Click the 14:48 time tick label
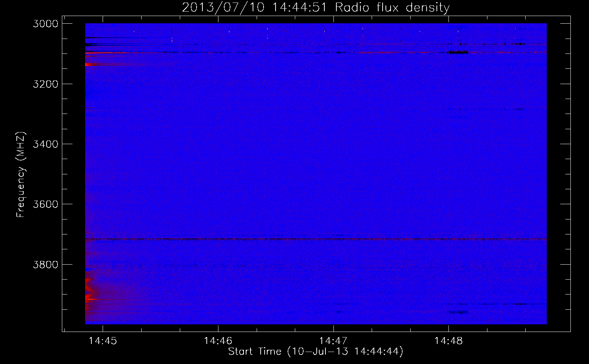The height and width of the screenshot is (364, 589). coord(448,341)
